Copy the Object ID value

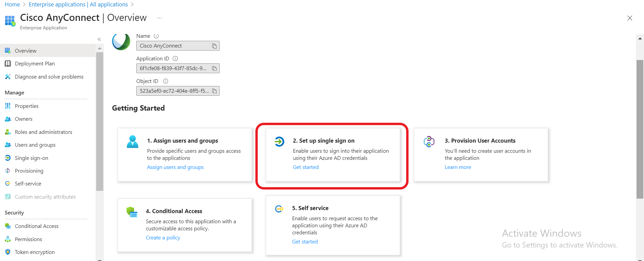pos(214,91)
